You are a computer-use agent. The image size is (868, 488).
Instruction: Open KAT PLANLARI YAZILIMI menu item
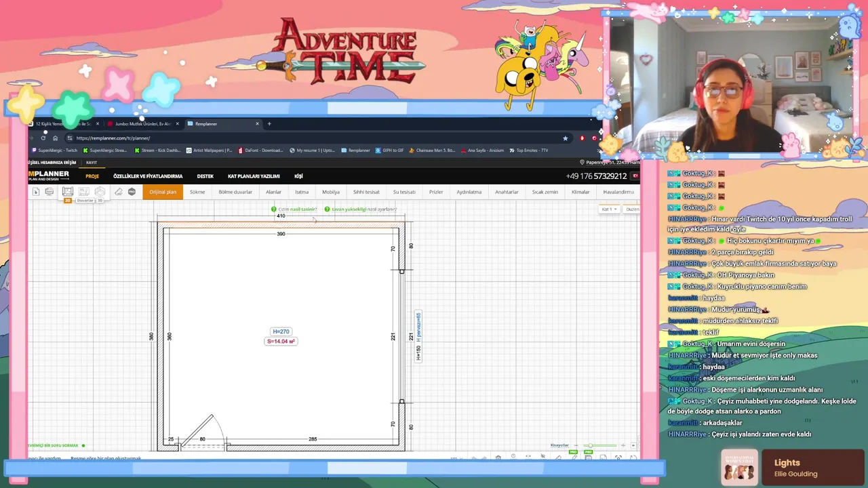254,176
